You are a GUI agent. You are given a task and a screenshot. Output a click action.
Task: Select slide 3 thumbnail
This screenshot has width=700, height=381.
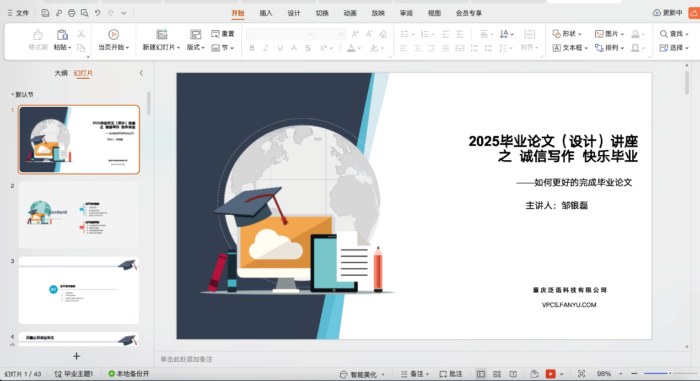click(x=79, y=290)
